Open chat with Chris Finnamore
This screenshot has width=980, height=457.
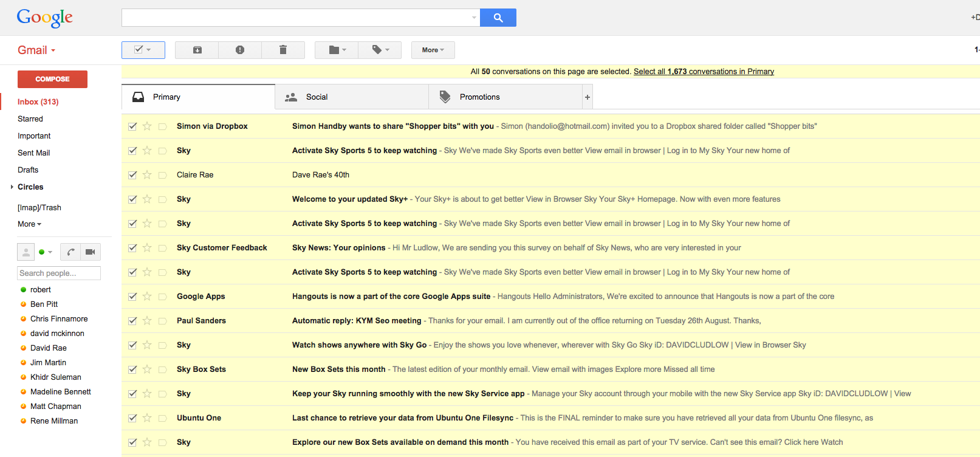(59, 319)
